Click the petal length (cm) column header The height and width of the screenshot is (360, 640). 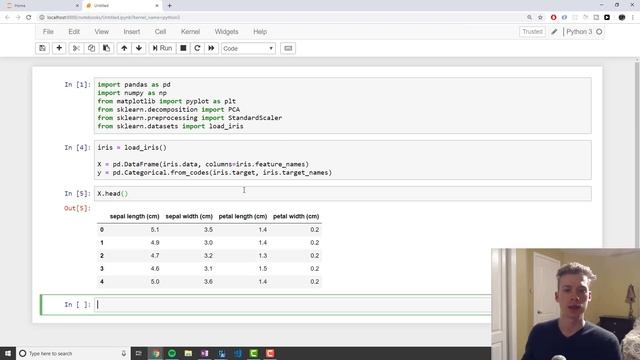243,216
